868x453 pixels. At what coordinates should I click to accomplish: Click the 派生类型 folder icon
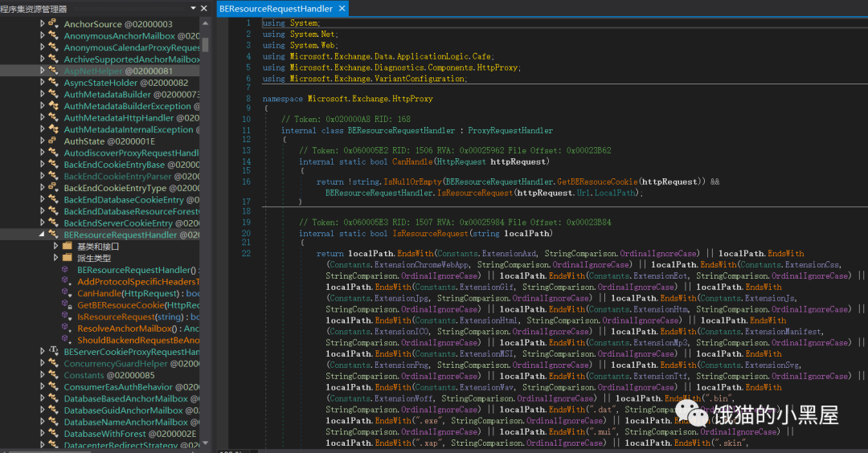[x=67, y=258]
